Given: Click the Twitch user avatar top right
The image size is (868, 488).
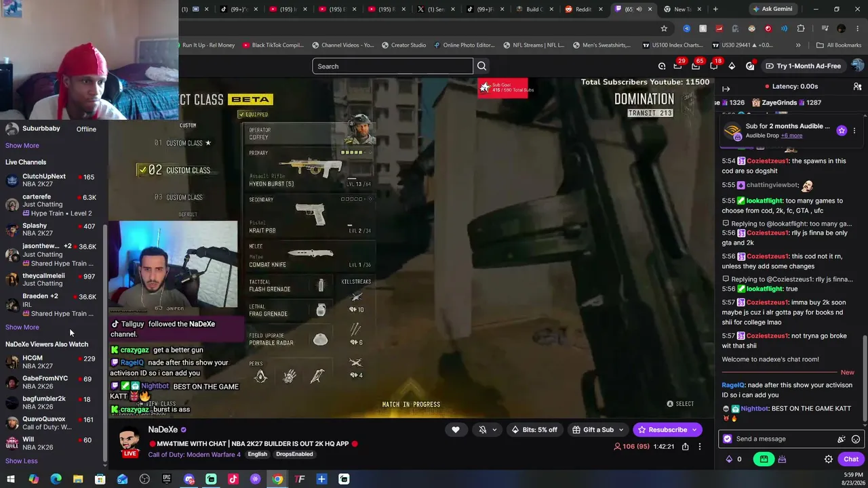Looking at the screenshot, I should pyautogui.click(x=858, y=66).
